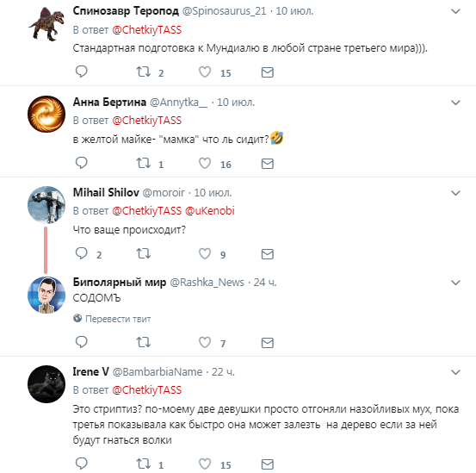Like Mihail Shilov's tweet
476x473 pixels.
[x=205, y=253]
